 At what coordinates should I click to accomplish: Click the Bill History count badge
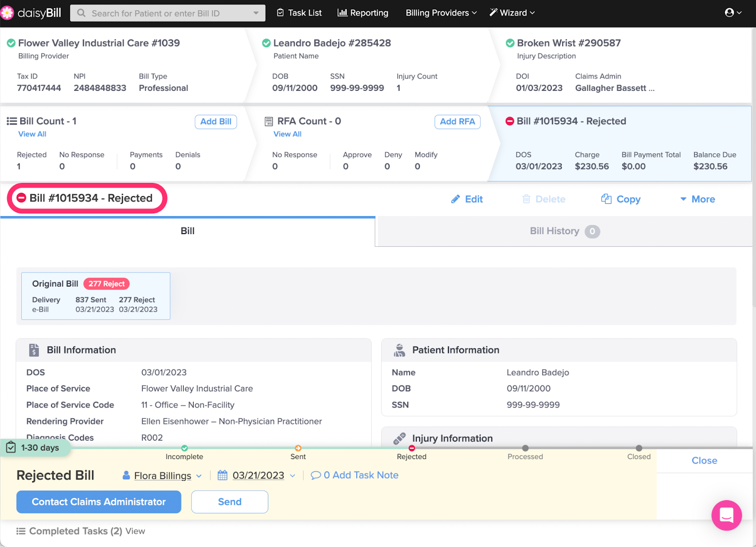pyautogui.click(x=593, y=232)
